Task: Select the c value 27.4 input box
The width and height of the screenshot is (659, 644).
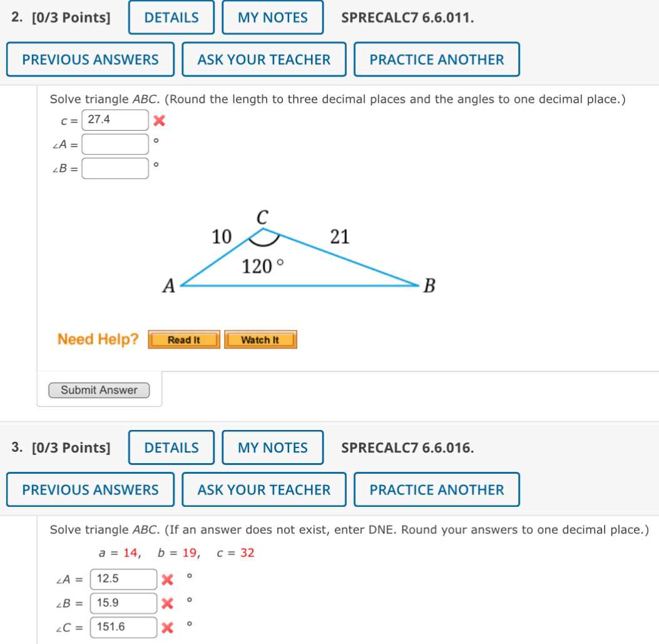Action: 115,120
